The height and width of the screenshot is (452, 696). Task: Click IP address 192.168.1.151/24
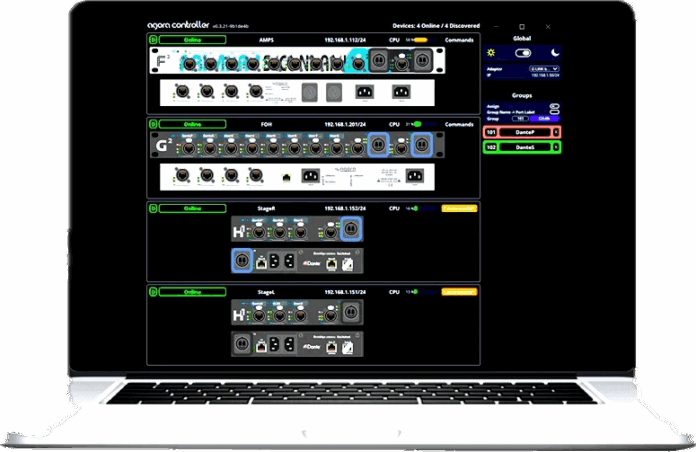345,292
